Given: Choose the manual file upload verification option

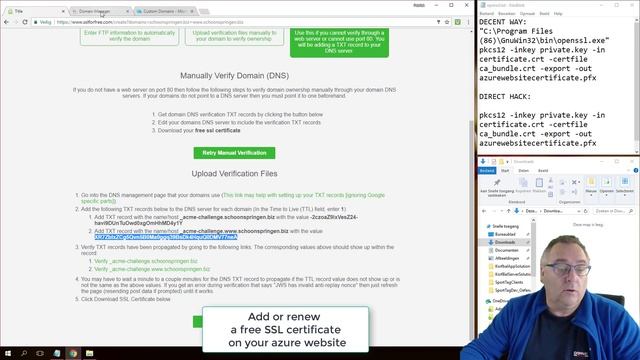Looking at the screenshot, I should (234, 36).
